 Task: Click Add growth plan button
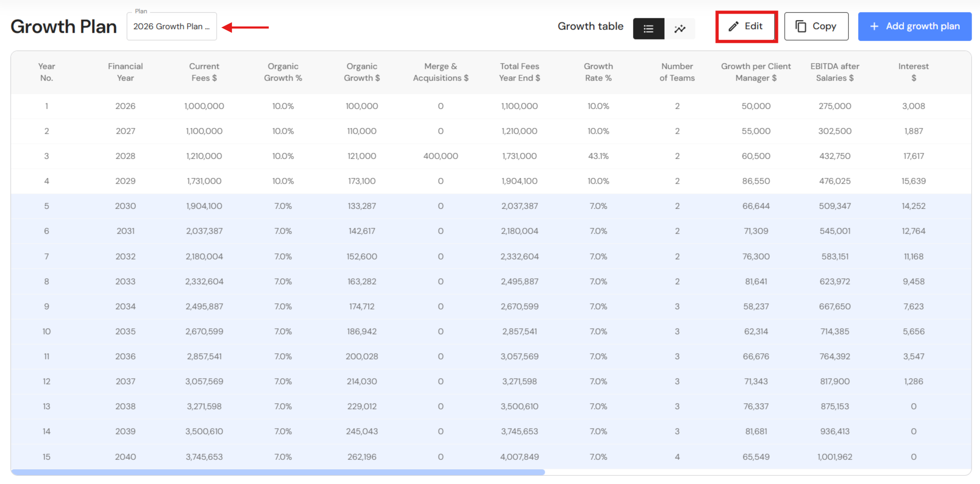[914, 26]
